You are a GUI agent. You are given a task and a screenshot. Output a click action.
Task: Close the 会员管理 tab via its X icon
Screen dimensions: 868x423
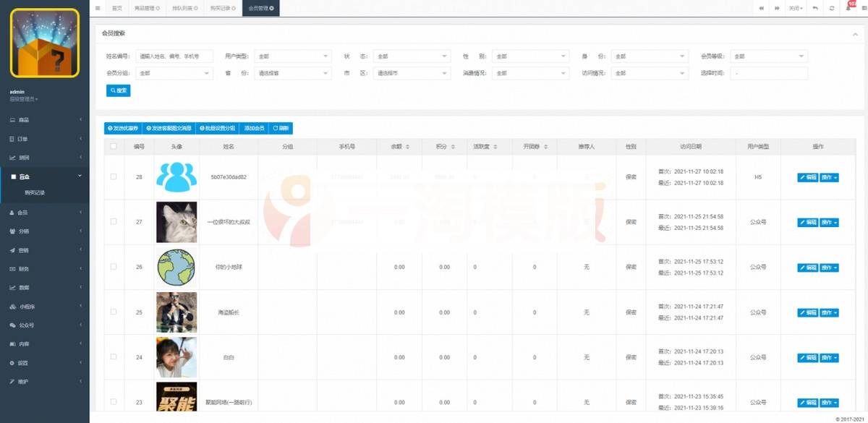[271, 9]
